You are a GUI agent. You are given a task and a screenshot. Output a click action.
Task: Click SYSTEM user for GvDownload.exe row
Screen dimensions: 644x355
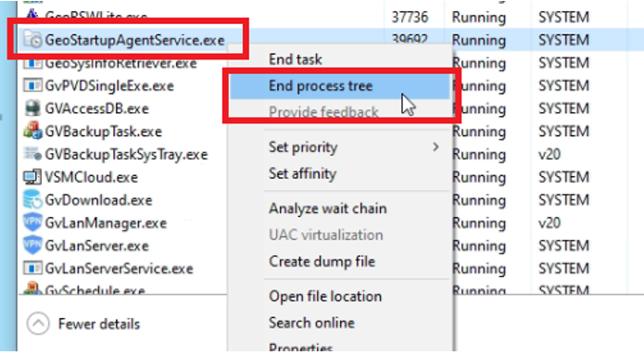click(x=563, y=200)
